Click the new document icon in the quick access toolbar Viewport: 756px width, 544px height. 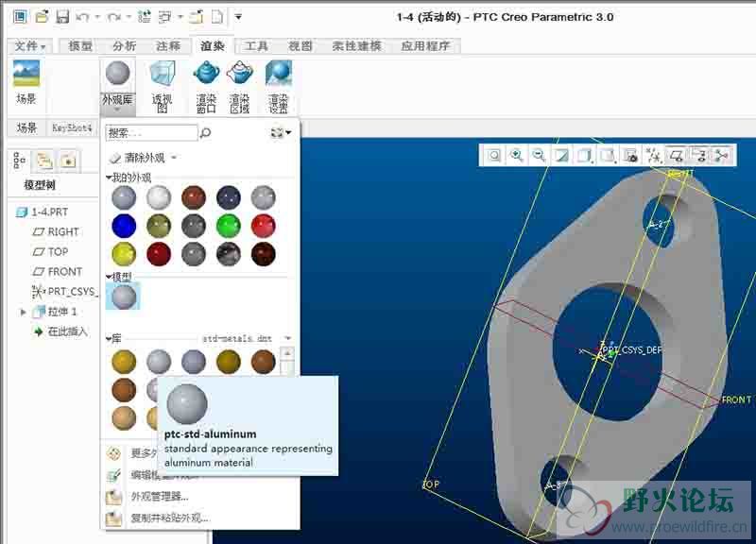217,17
